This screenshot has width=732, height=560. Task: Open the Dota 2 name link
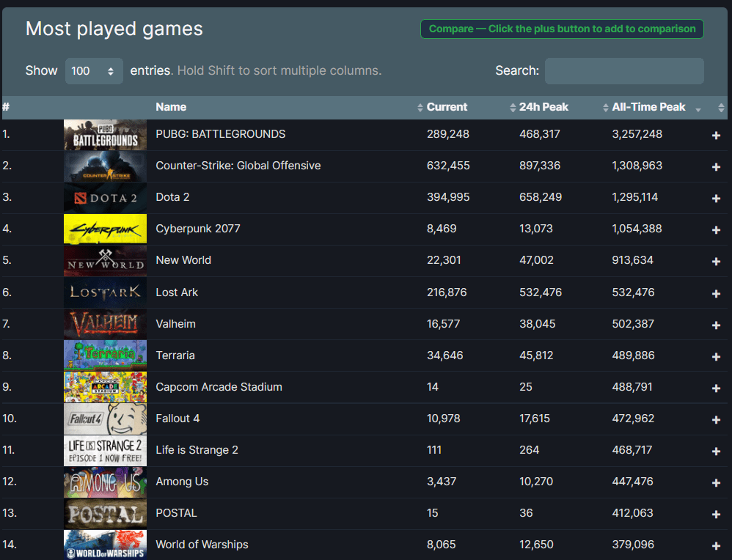(x=172, y=197)
